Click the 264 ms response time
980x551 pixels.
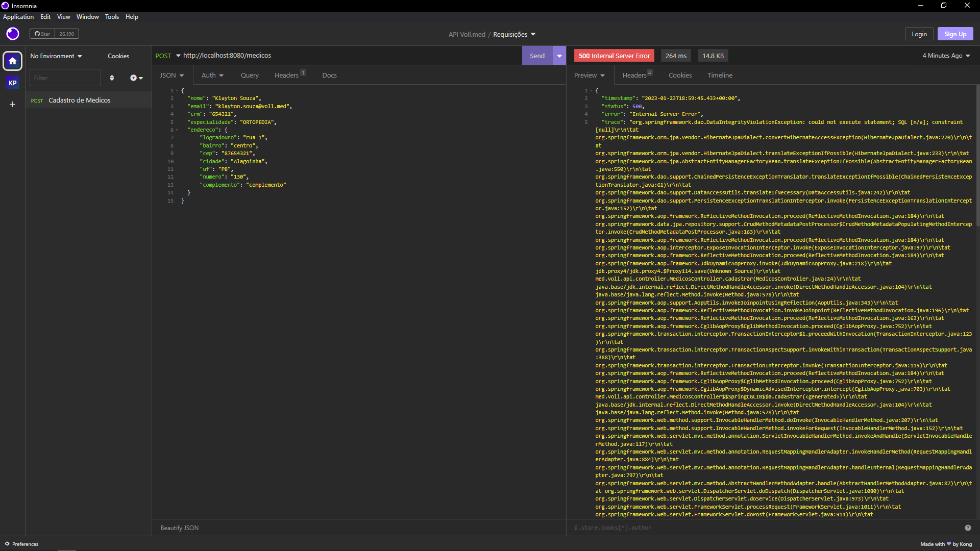point(676,56)
